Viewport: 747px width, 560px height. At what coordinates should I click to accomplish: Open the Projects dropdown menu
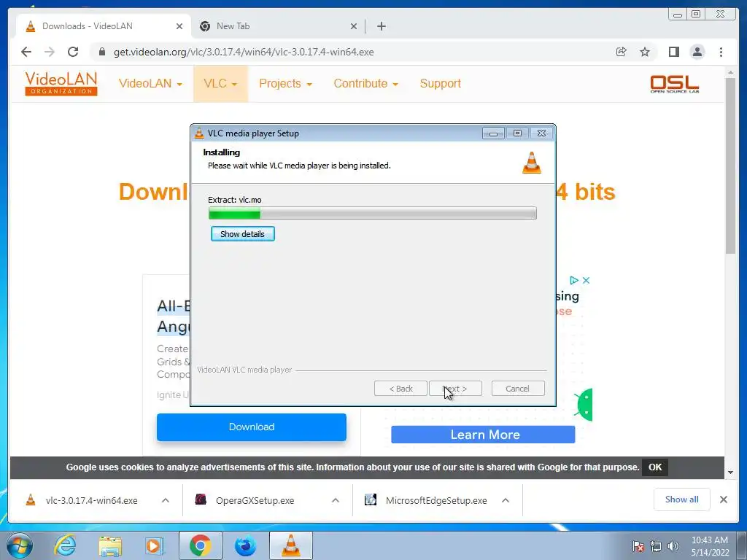pos(285,83)
